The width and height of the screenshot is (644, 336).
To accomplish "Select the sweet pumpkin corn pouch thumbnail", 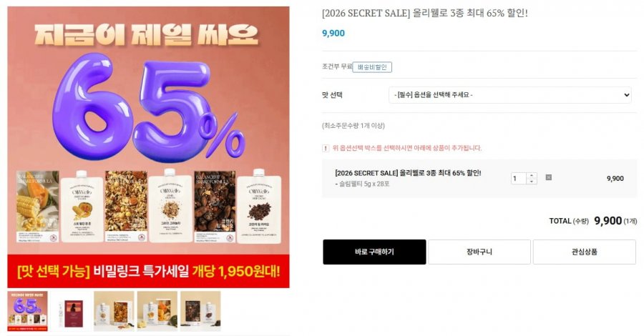I will tap(157, 312).
